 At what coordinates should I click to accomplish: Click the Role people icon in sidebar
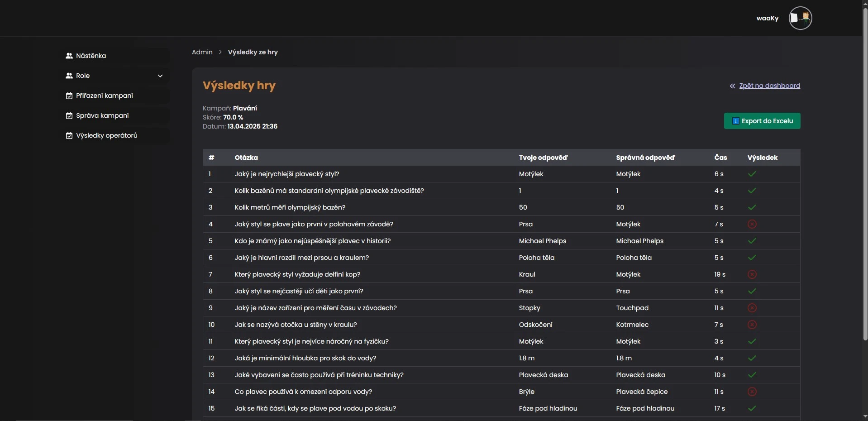pos(69,76)
